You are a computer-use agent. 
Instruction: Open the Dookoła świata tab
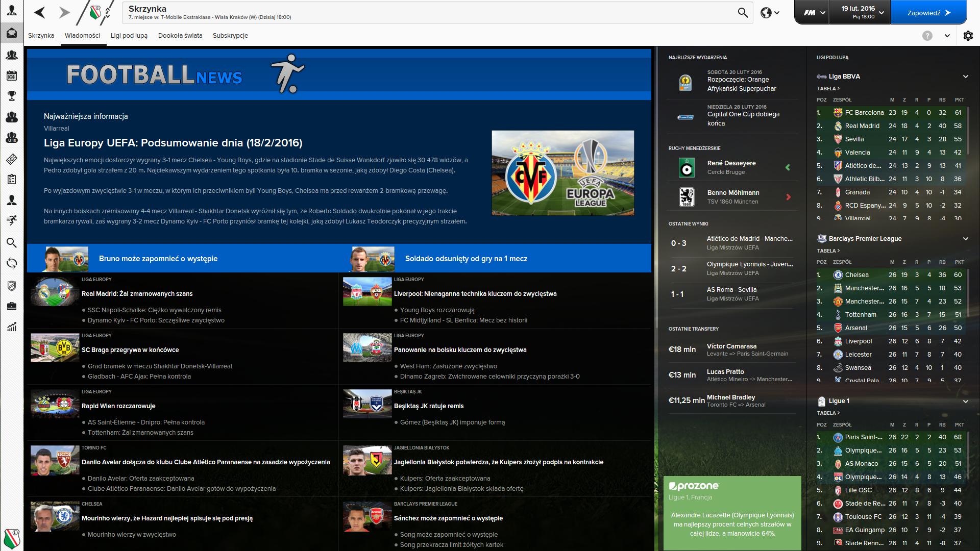point(180,36)
